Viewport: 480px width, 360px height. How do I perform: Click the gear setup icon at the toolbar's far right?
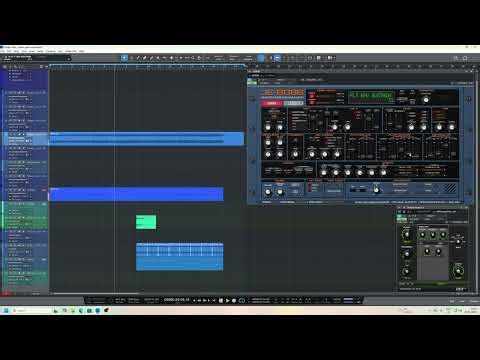point(465,58)
